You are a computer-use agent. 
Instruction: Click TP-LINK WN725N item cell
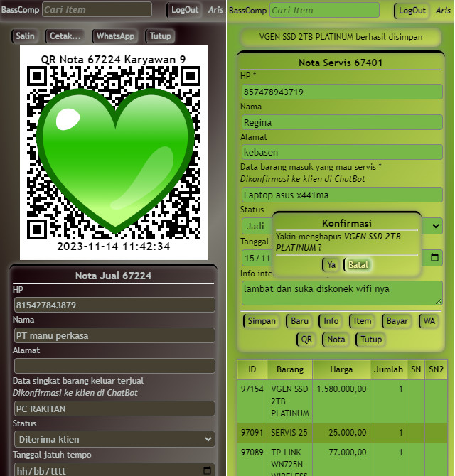(290, 460)
